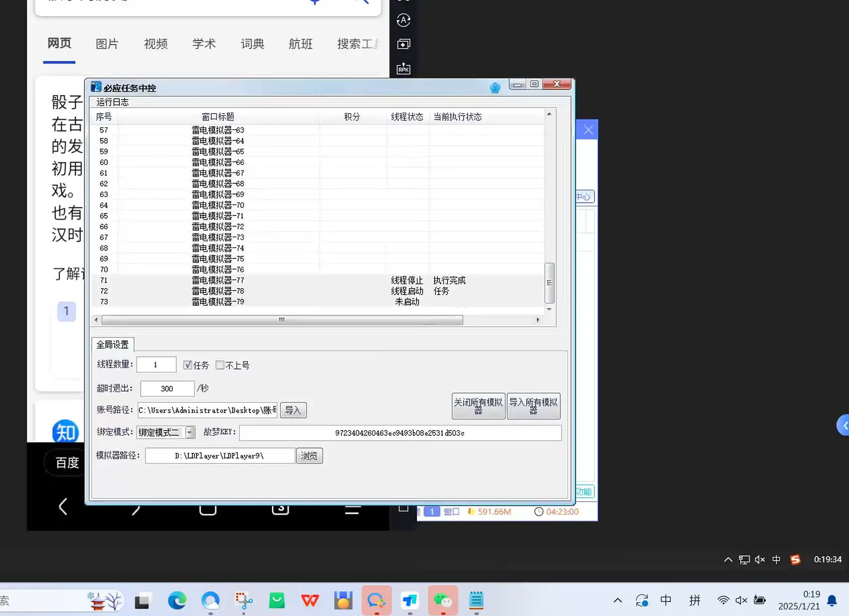
Task: Open the multi-instance add icon in emulator sidebar
Action: click(403, 44)
